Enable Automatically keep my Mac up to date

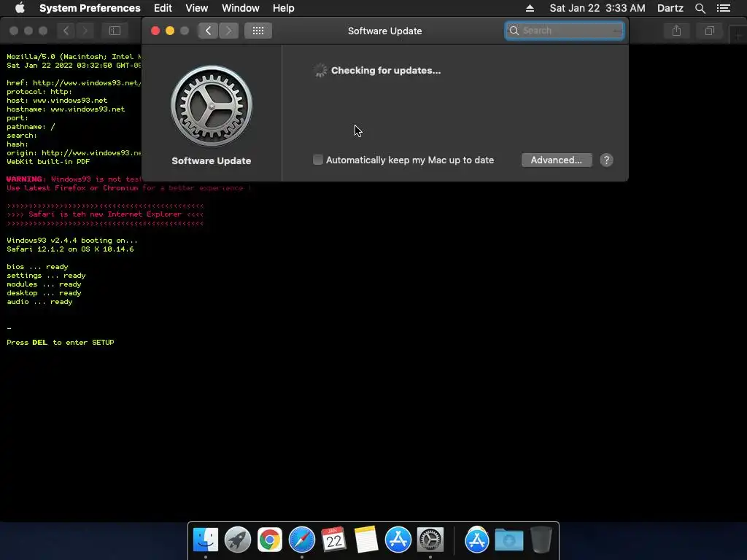[318, 160]
